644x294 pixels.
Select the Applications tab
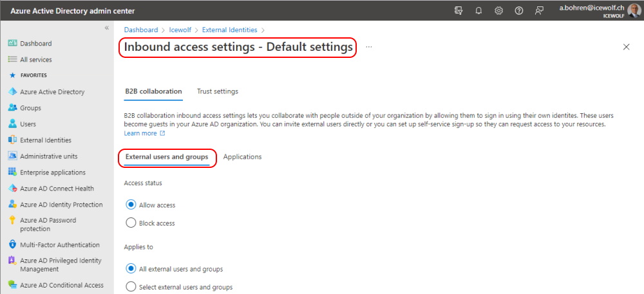click(x=242, y=156)
